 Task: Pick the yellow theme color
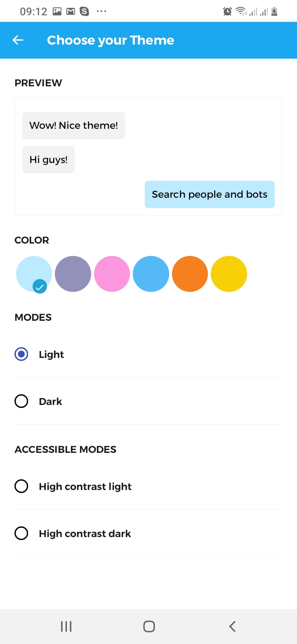[x=229, y=274]
